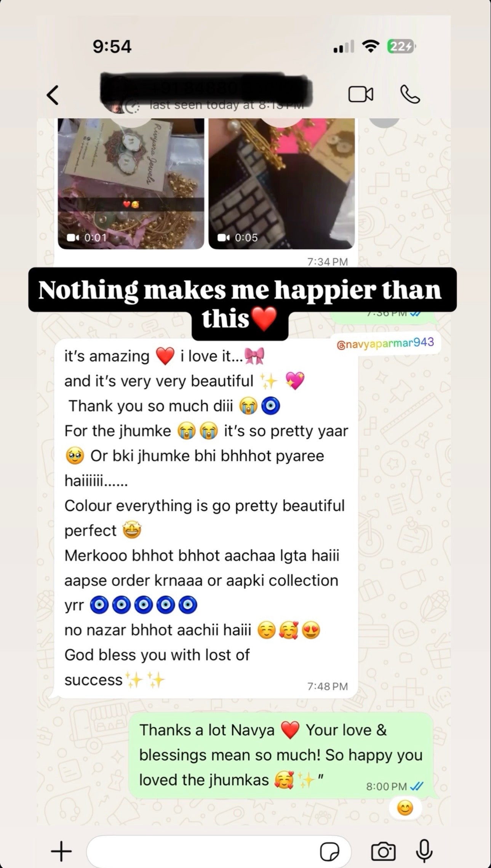Play the 0:01 video thumbnail
Image resolution: width=491 pixels, height=868 pixels.
(131, 183)
